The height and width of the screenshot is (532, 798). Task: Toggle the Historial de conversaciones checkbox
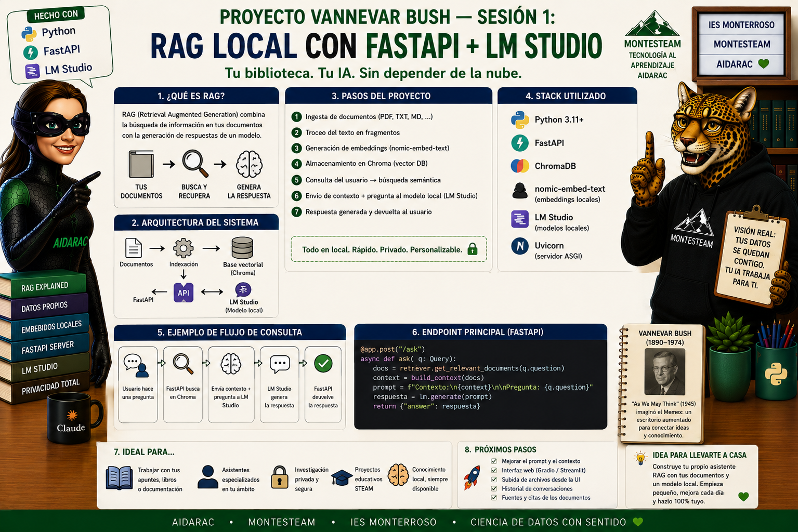(494, 488)
